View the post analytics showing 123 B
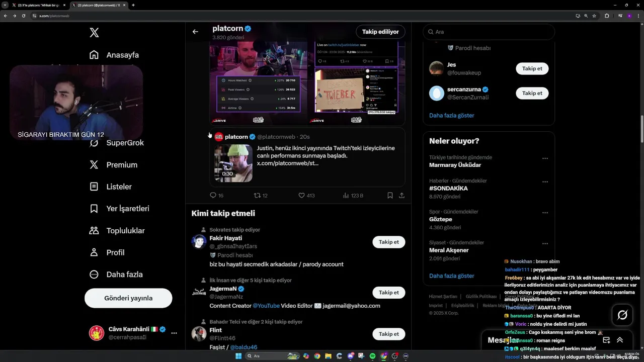This screenshot has width=644, height=362. [353, 195]
